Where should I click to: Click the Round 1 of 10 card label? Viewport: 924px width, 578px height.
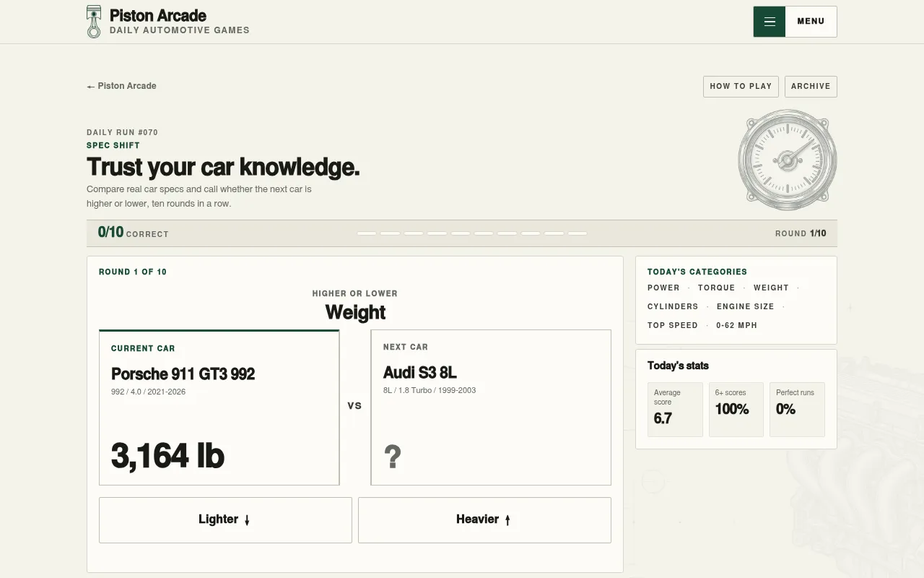133,272
